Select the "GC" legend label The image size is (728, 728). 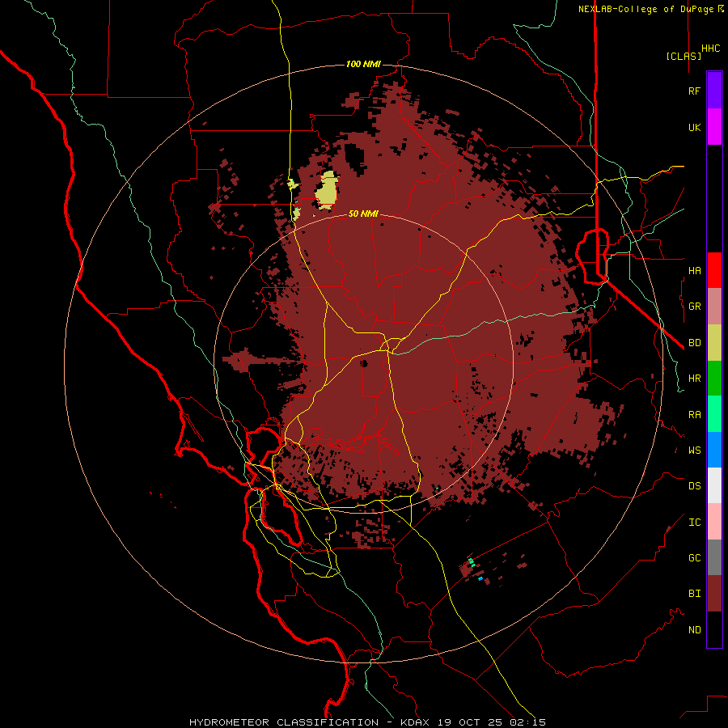[x=694, y=557]
